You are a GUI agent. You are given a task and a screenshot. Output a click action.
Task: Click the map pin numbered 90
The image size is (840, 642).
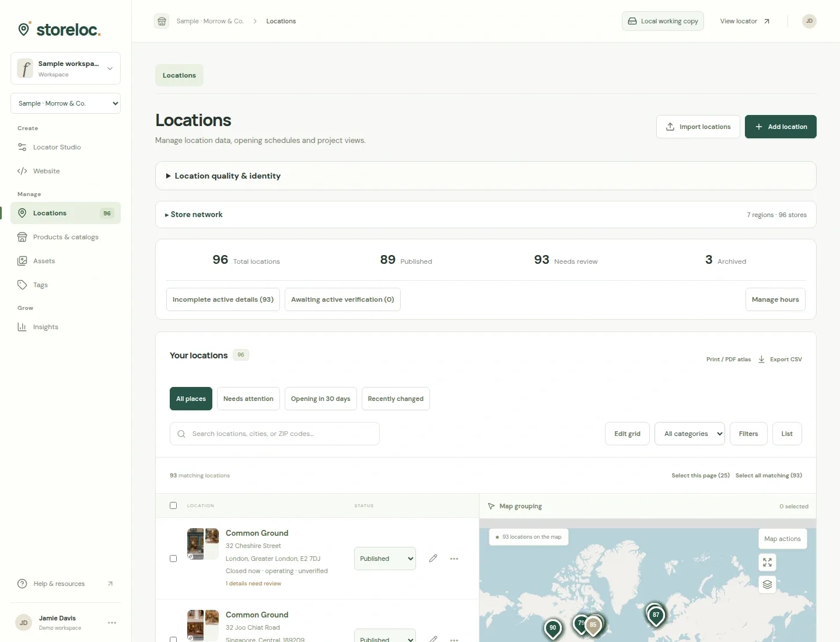[553, 629]
